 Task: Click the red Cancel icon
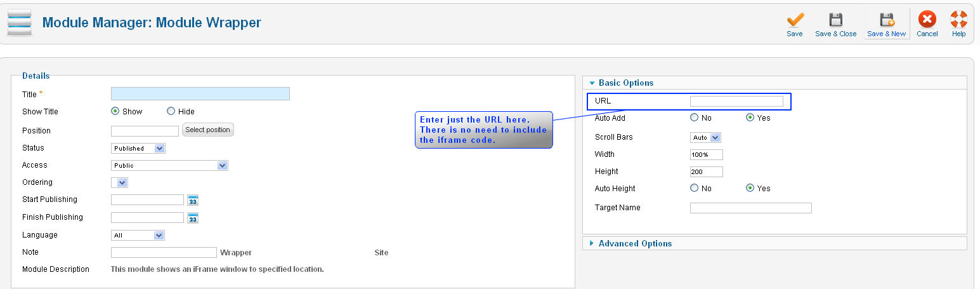pyautogui.click(x=927, y=19)
